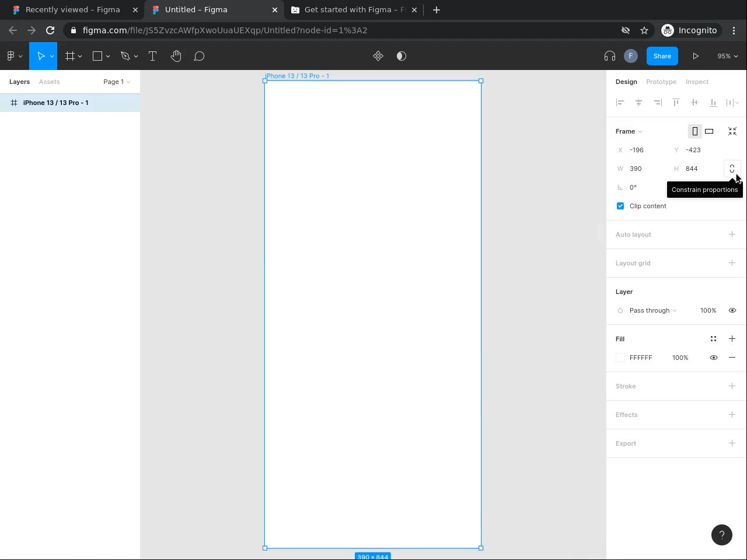Remove the FFFFFF fill
747x560 pixels.
point(732,358)
